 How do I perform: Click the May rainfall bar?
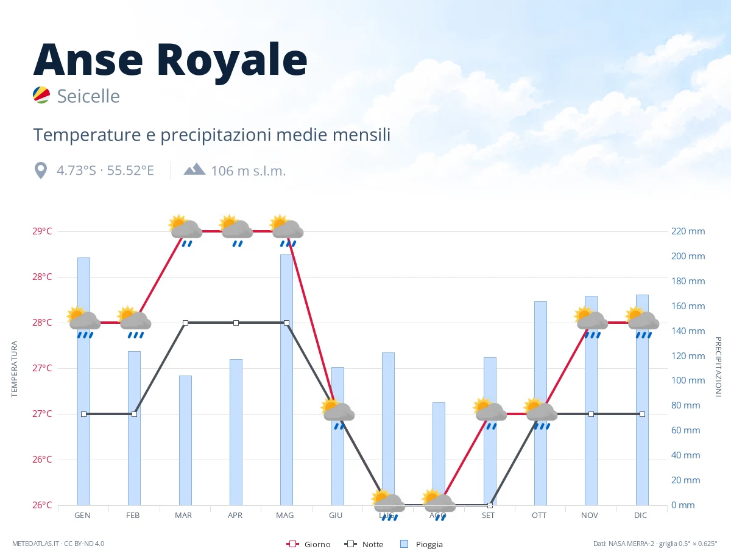pos(286,380)
